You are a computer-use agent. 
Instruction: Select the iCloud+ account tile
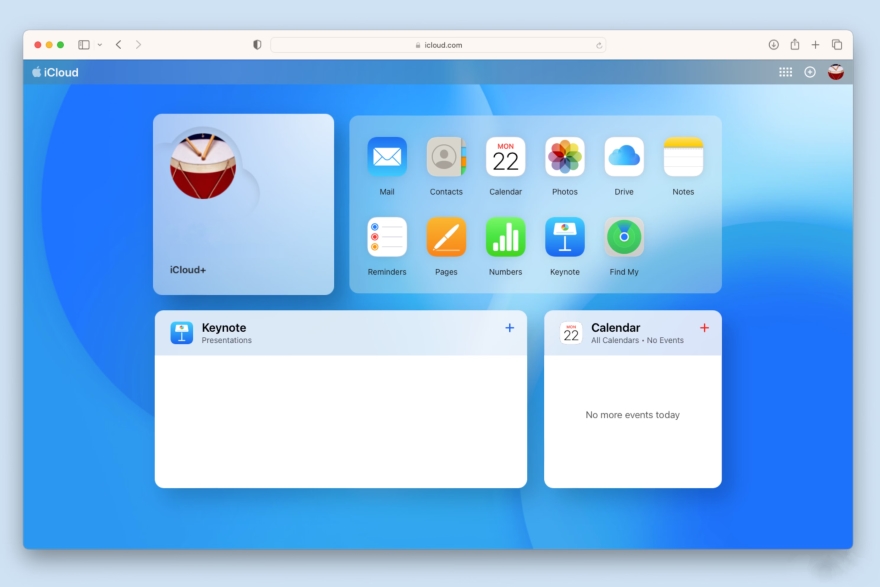click(x=243, y=203)
